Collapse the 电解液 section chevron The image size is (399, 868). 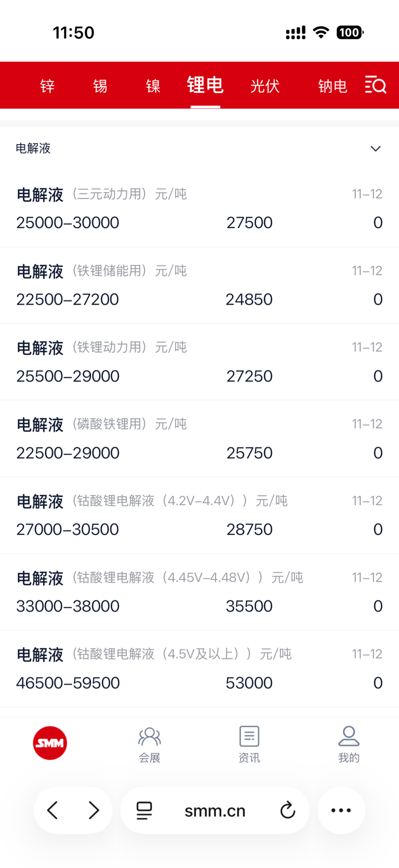[376, 149]
